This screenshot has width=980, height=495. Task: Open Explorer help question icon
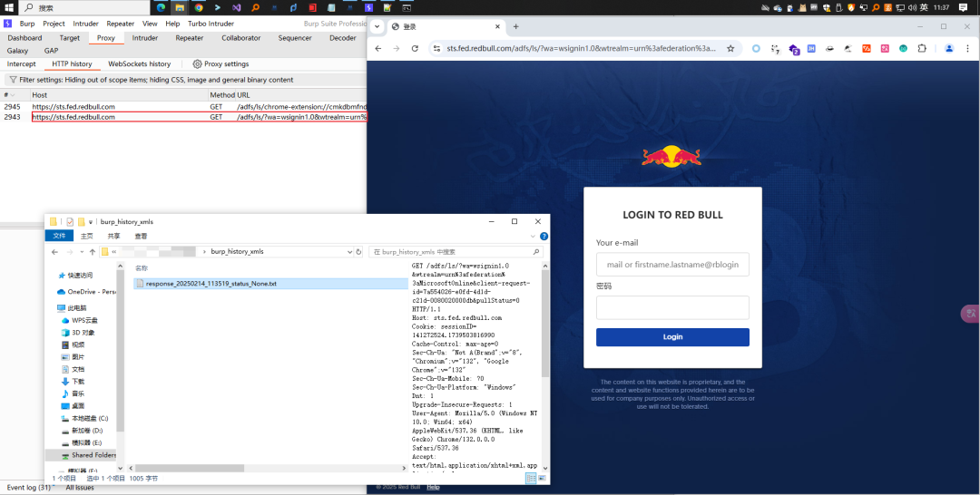[x=544, y=236]
